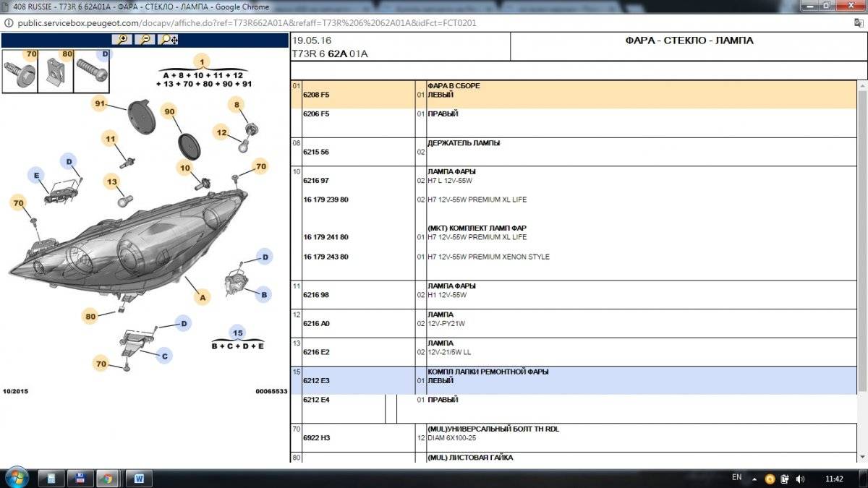The image size is (868, 488).
Task: Click callout 1 above the assembly formula
Action: pos(202,62)
